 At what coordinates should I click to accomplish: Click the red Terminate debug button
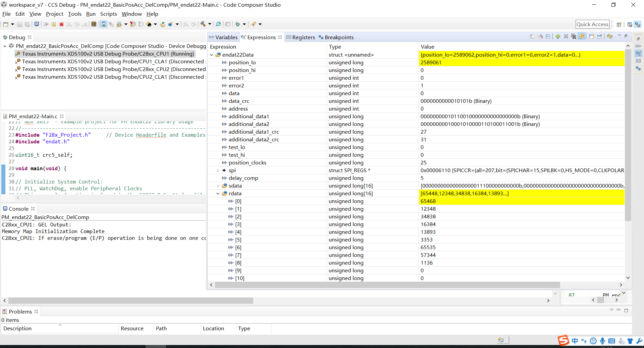(x=61, y=24)
